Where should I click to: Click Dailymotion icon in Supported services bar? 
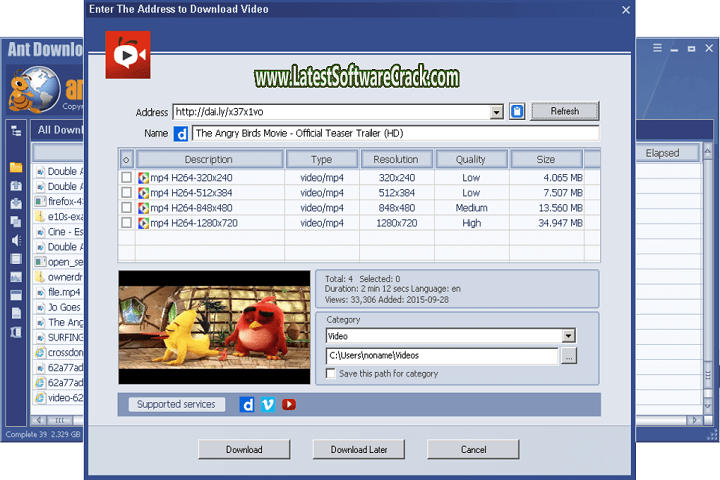[x=247, y=405]
